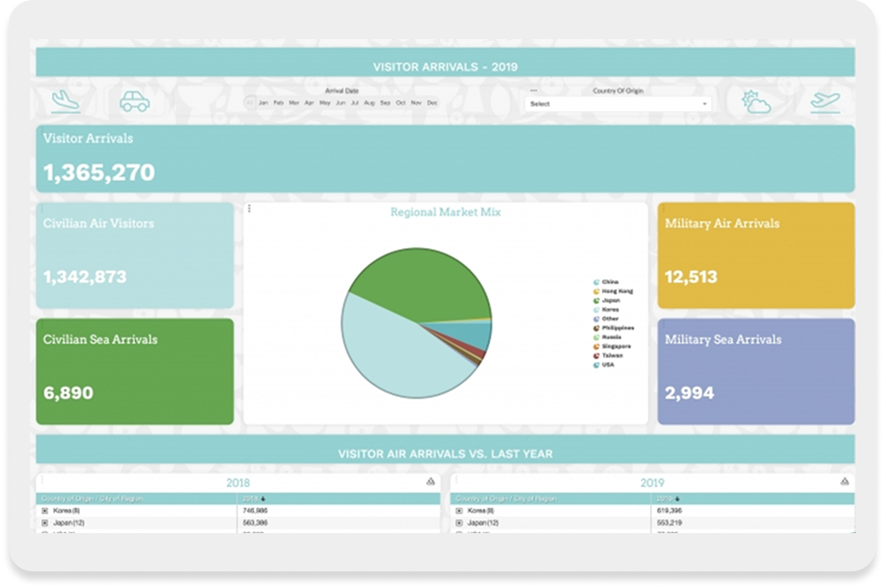Click the warning icon on 2019 table
The image size is (884, 588).
tap(844, 482)
